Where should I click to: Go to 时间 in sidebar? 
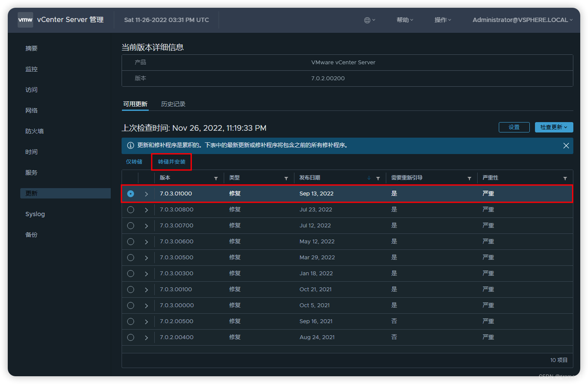pos(31,152)
